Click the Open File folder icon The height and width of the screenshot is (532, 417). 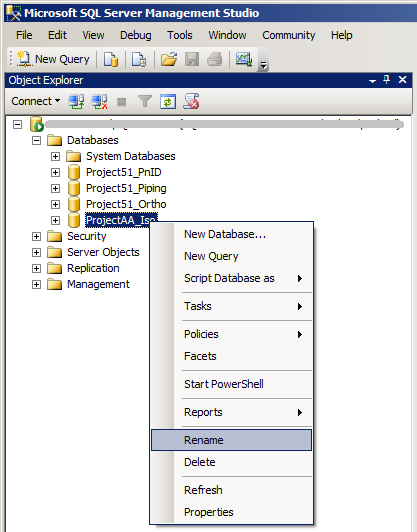169,59
